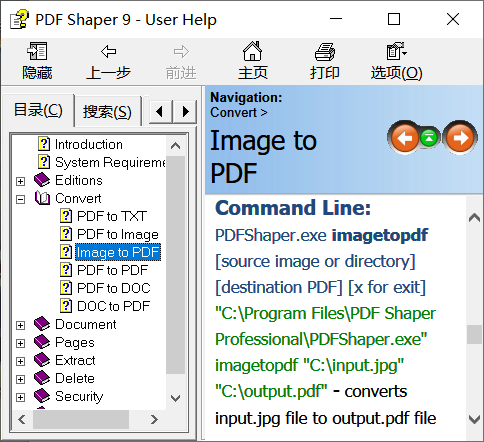The height and width of the screenshot is (442, 484).
Task: Click the orange next topic arrow button
Action: tap(460, 138)
